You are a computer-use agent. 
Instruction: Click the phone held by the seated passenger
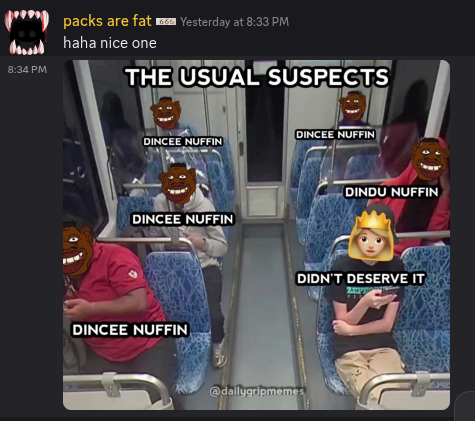[388, 294]
